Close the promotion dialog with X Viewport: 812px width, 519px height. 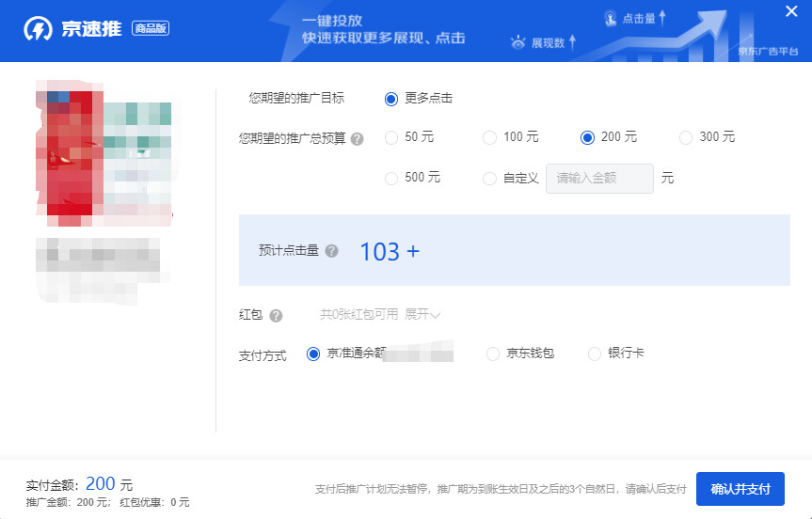[791, 10]
